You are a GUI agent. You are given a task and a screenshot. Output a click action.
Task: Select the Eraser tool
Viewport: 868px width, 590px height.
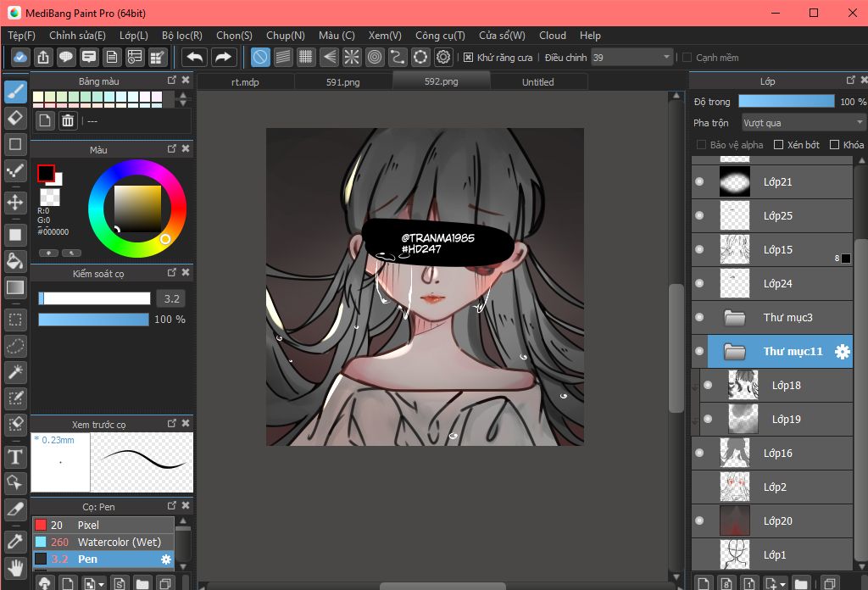click(x=15, y=117)
